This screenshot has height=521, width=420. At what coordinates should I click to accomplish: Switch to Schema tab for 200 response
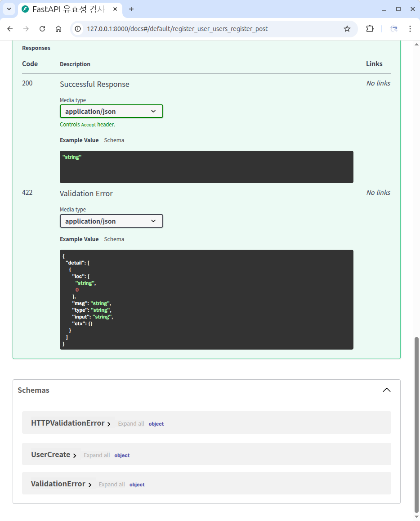tap(114, 140)
